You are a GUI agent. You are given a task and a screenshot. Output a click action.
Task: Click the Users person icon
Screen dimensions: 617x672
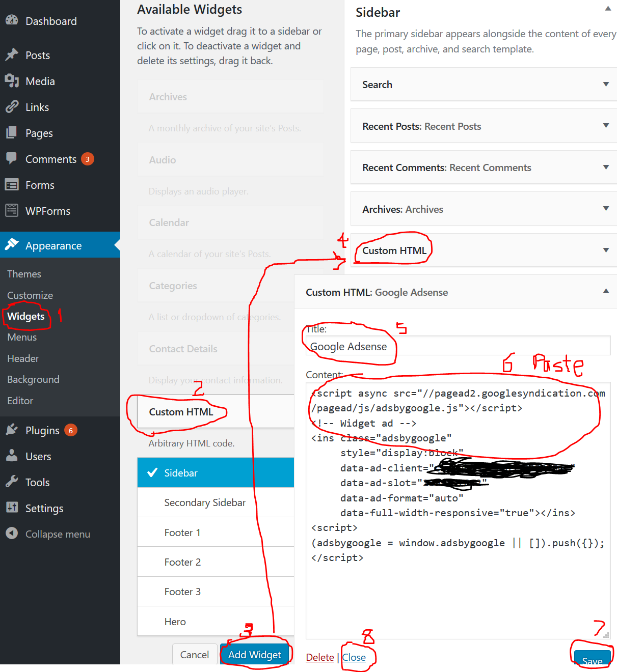[12, 456]
